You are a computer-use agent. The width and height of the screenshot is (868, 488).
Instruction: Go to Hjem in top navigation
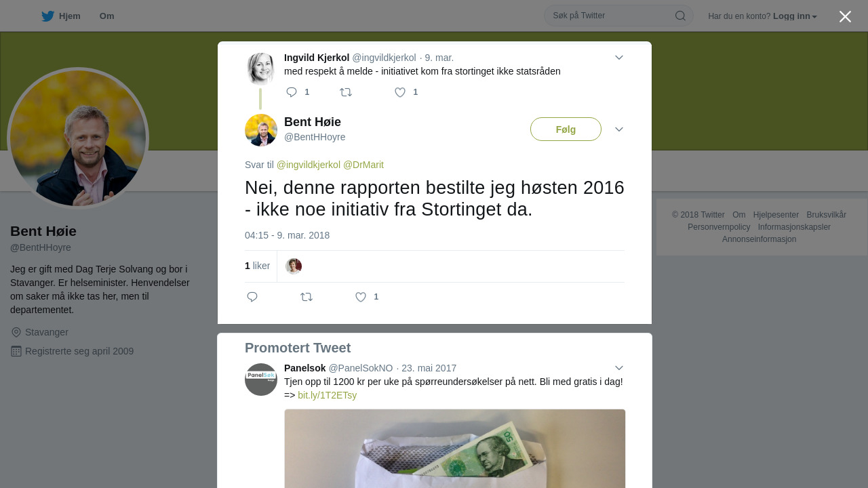[x=70, y=16]
